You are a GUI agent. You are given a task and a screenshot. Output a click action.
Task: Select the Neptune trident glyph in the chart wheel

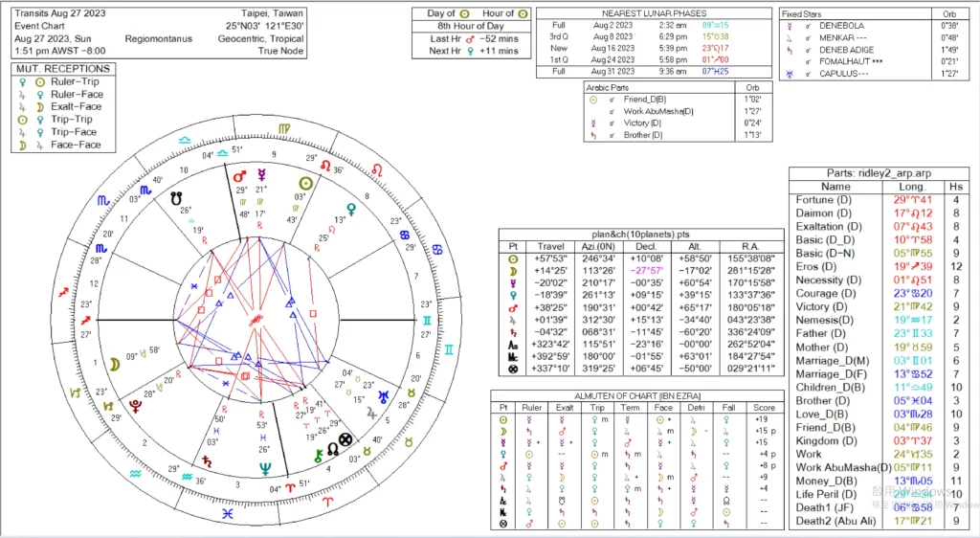(263, 469)
